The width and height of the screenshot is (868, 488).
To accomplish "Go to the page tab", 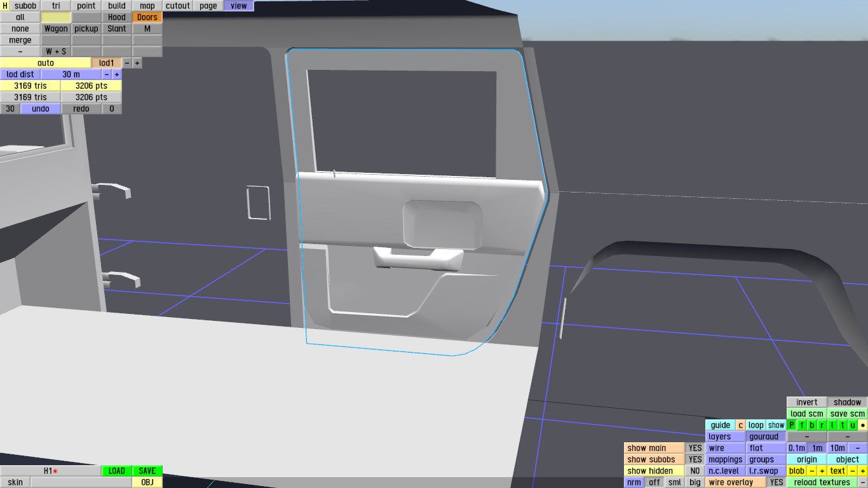I will click(208, 6).
